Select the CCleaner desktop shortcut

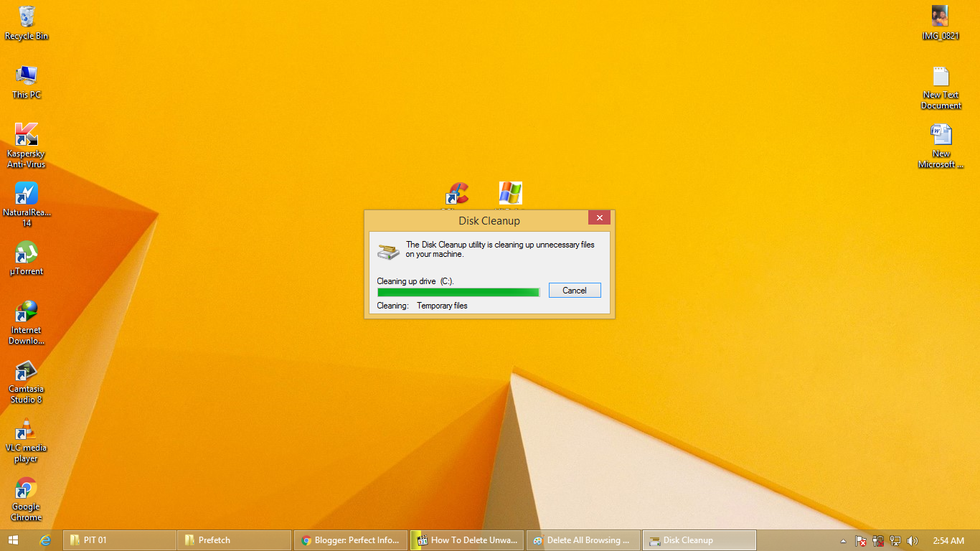(456, 194)
